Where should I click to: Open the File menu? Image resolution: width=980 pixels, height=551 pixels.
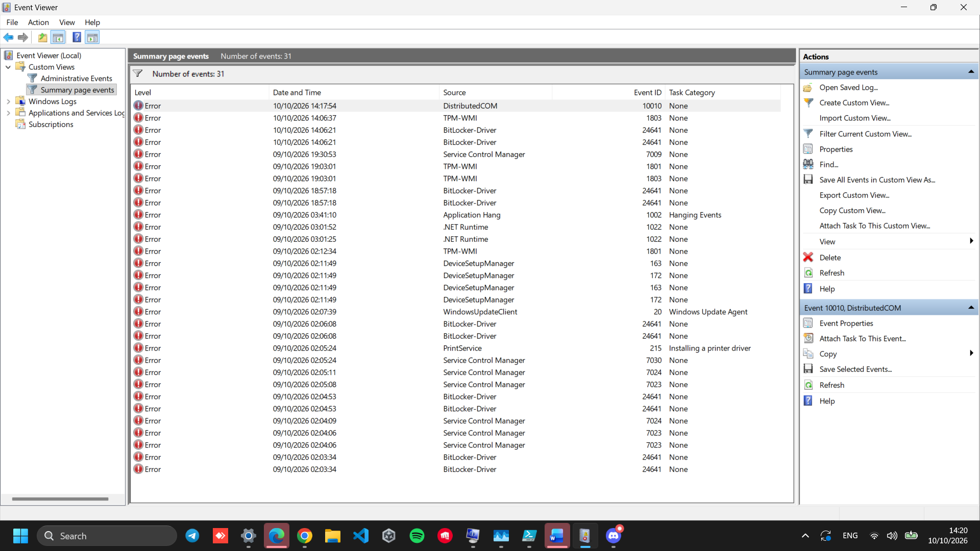coord(12,22)
